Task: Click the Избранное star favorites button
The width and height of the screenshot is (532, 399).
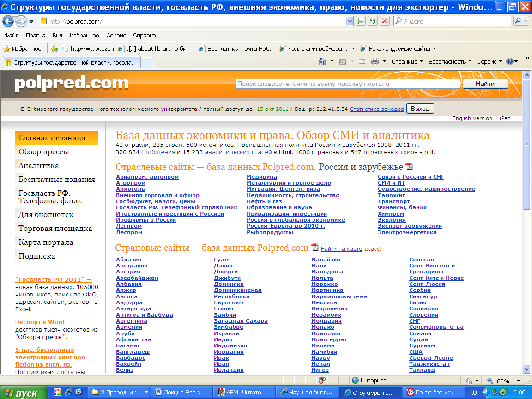Action: tap(22, 49)
